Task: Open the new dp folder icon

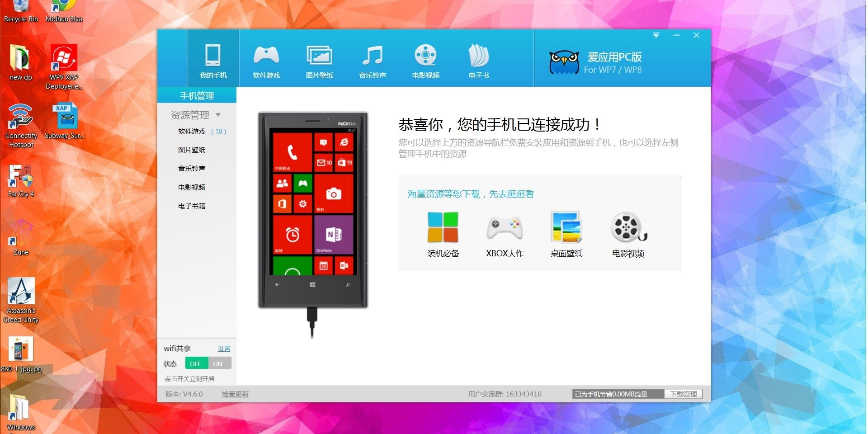Action: click(x=21, y=62)
